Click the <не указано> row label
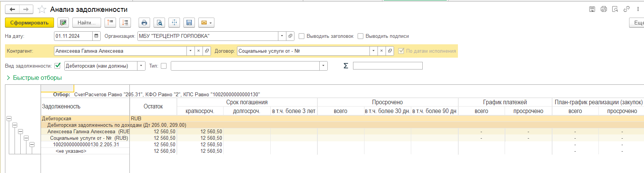 click(71, 151)
